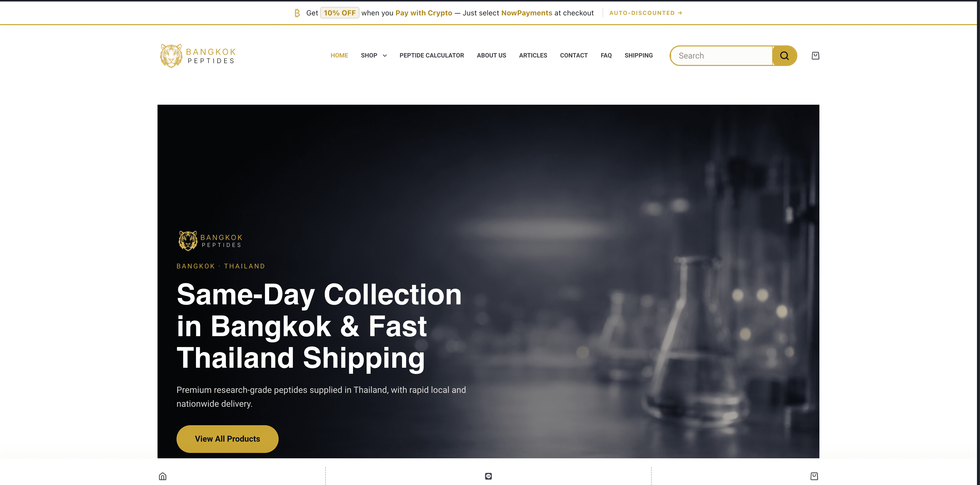This screenshot has width=980, height=485.
Task: Click the Bangkok Peptides tiger logo in the header
Action: pyautogui.click(x=198, y=55)
